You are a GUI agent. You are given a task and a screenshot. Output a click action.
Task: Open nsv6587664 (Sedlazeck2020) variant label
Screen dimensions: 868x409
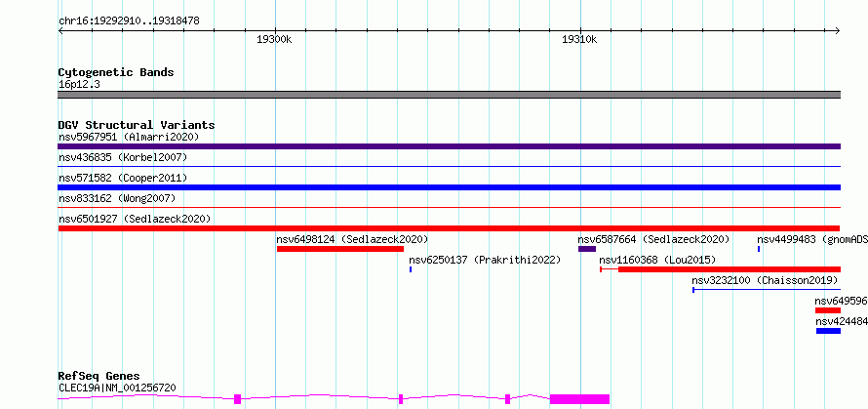tap(653, 239)
